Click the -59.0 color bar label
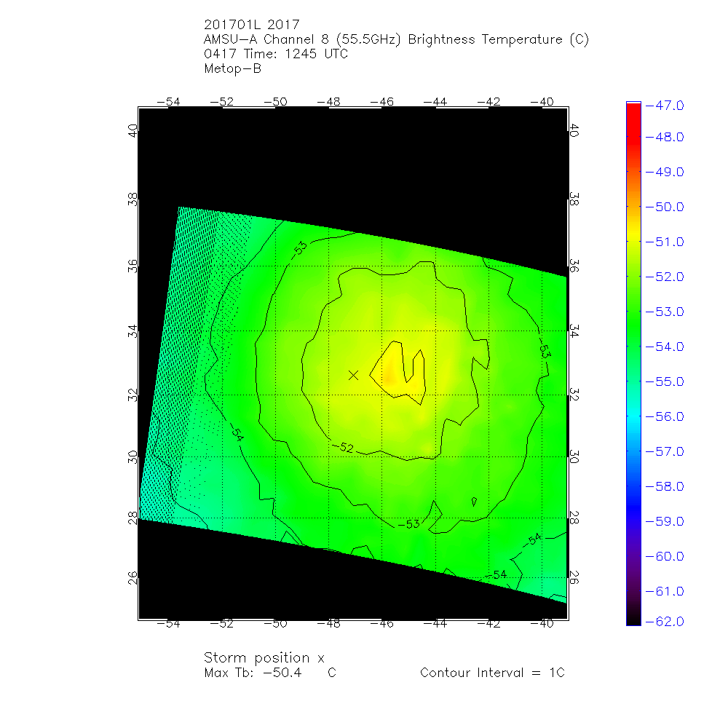728x728 pixels. tap(665, 521)
